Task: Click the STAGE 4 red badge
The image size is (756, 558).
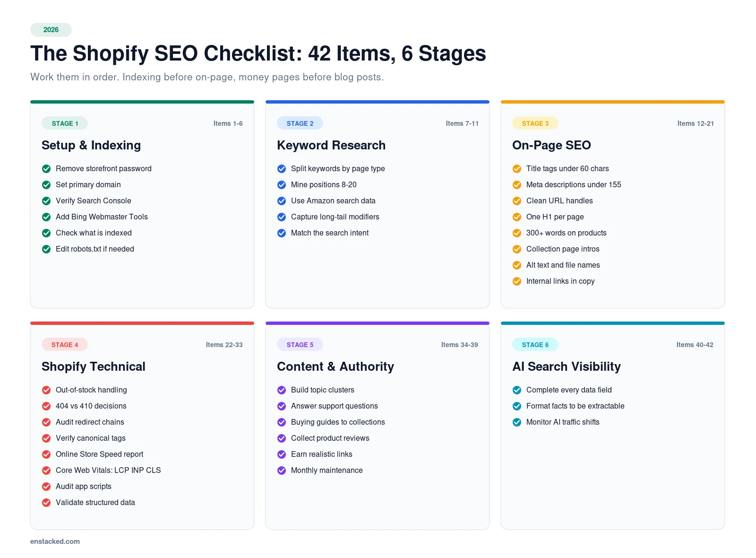Action: [x=65, y=345]
